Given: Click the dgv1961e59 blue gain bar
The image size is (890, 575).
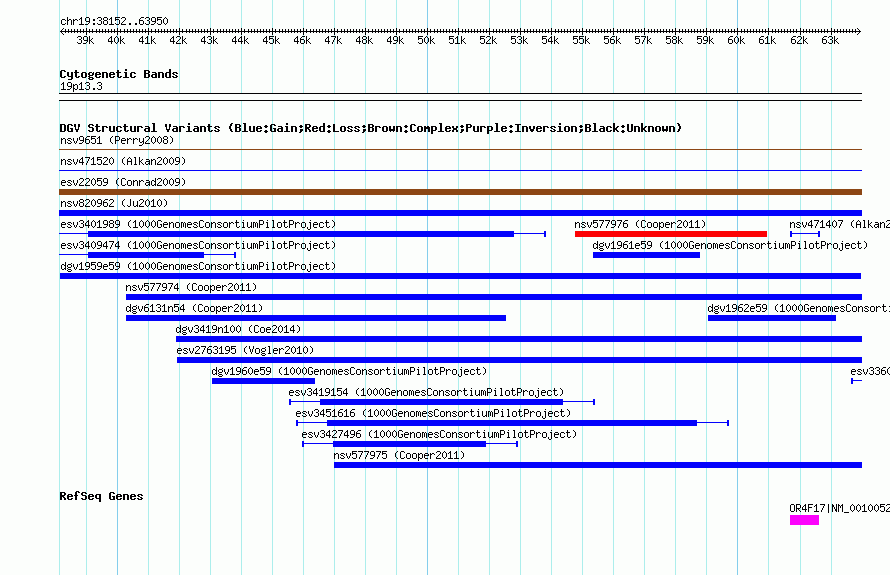Looking at the screenshot, I should pos(646,255).
